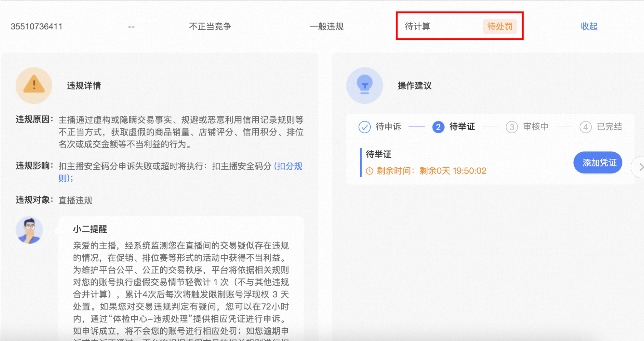This screenshot has width=644, height=341.
Task: Click the remaining time 19:50:02 countdown
Action: (x=470, y=171)
